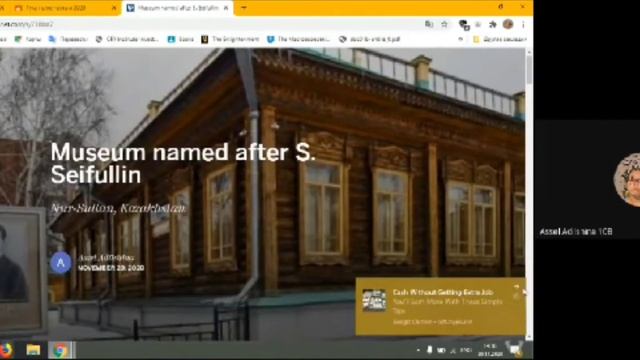The width and height of the screenshot is (640, 360).
Task: Open the first extension icon in Chrome toolbar
Action: [464, 25]
